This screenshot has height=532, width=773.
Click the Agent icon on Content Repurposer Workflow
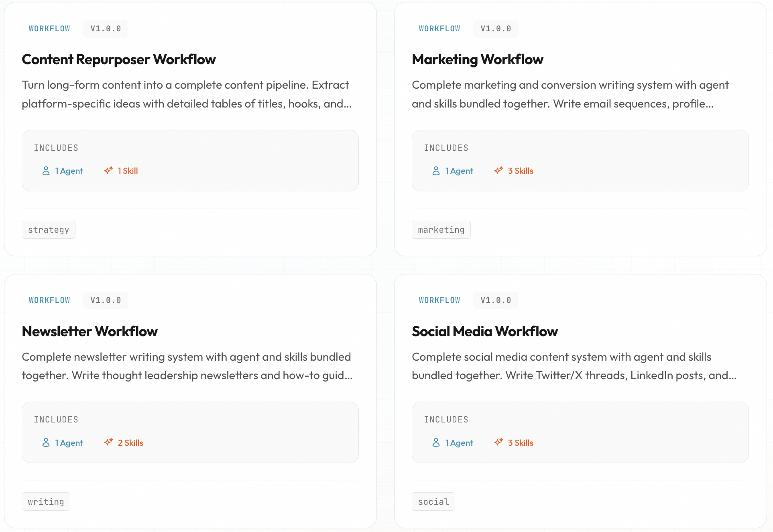(x=46, y=171)
